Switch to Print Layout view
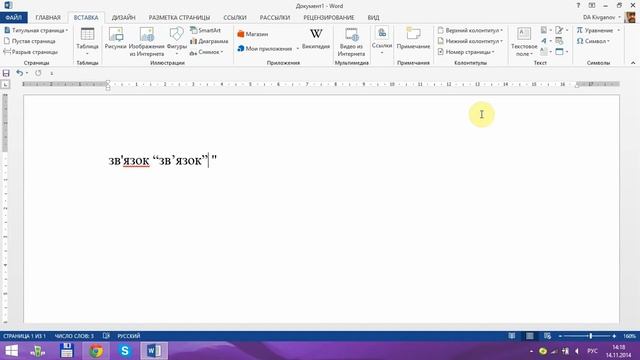Screen dimensions: 640x360 point(529,336)
